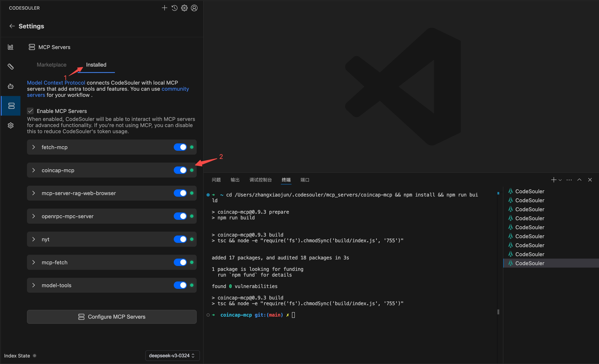Open the account profile icon
Image resolution: width=599 pixels, height=364 pixels.
pyautogui.click(x=194, y=8)
